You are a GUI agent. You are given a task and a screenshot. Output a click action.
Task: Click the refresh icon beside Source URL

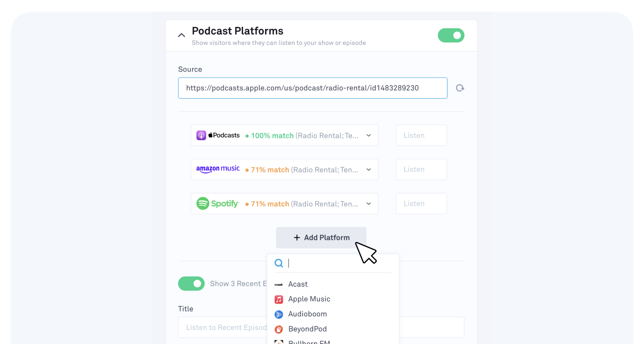(460, 88)
